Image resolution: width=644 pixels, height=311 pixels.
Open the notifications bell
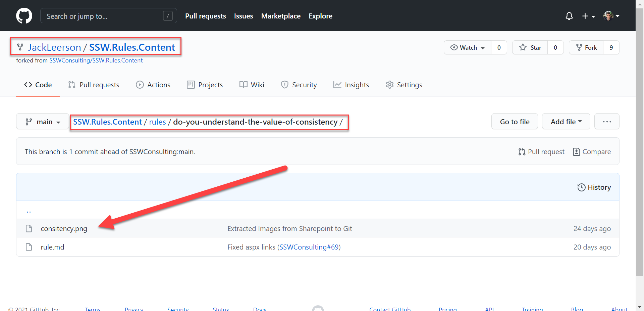click(x=569, y=16)
